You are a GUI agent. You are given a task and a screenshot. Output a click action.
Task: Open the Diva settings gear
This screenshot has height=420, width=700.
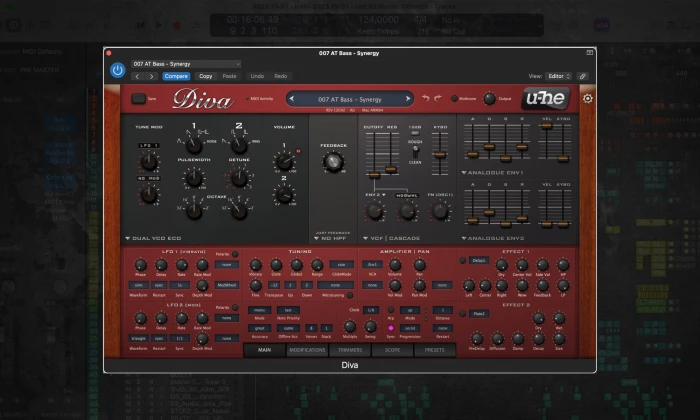click(x=587, y=98)
